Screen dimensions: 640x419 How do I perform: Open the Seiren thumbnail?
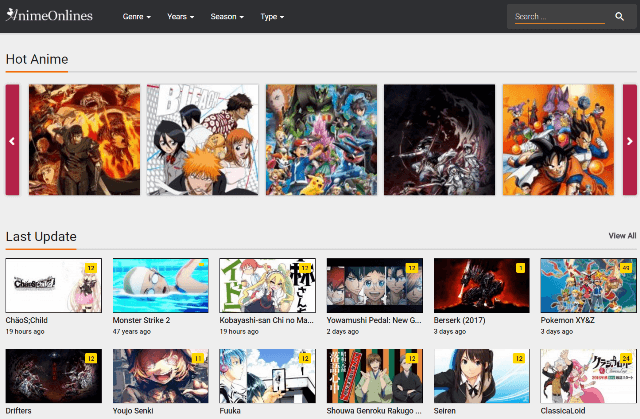[x=482, y=376]
